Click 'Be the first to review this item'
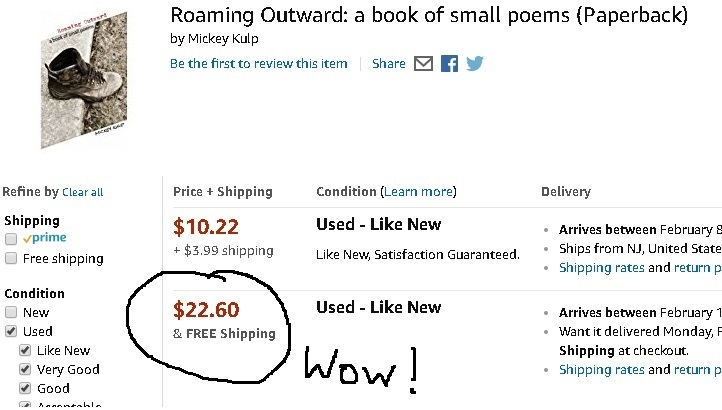 click(259, 63)
